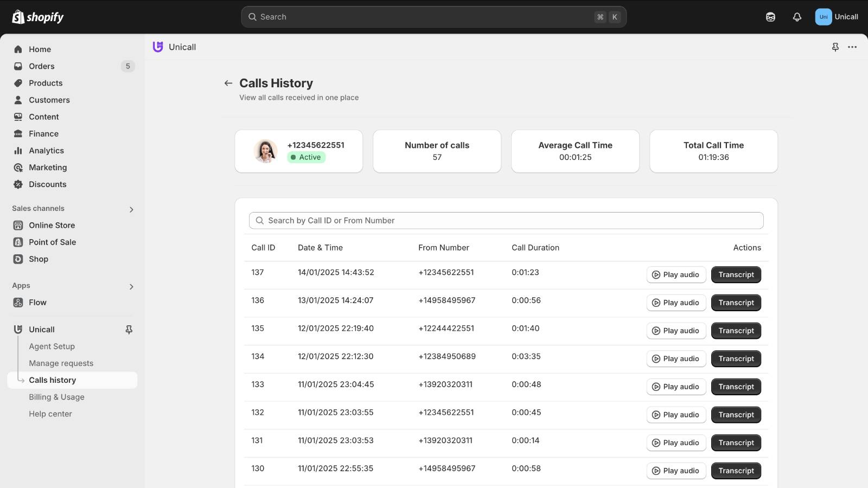Click date 14/01/2025 14:43:52
Screen dimensions: 868x488
pos(336,273)
